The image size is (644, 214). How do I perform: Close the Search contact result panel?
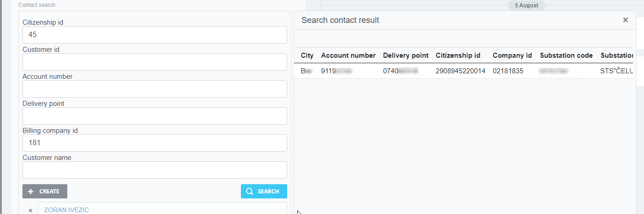tap(625, 20)
